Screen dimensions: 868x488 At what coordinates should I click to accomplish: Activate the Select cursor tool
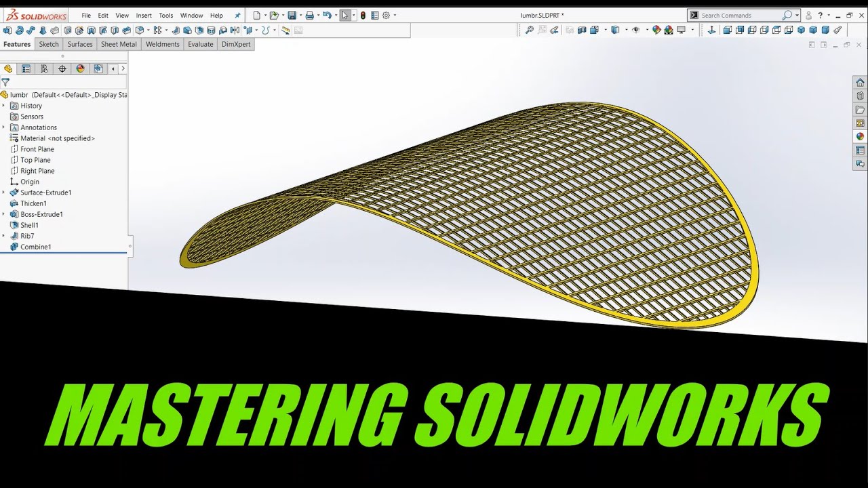(x=345, y=15)
